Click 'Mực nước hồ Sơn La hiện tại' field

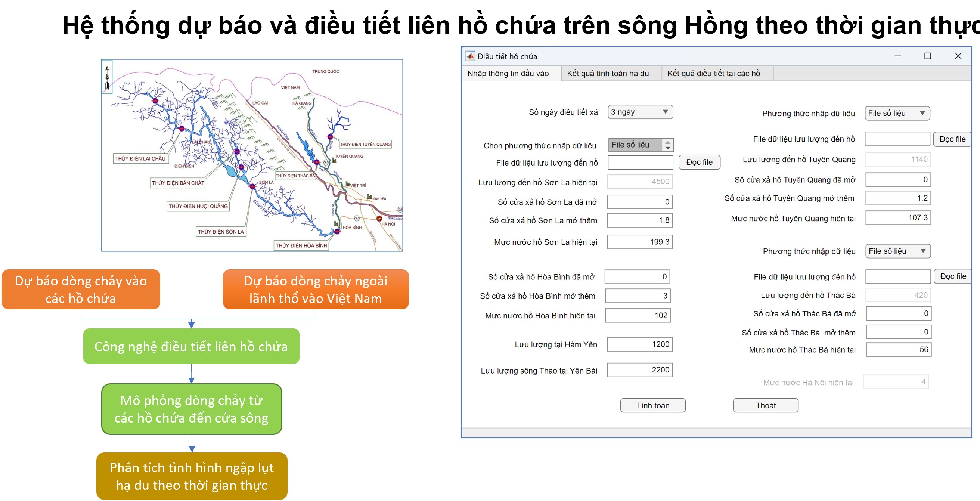pos(640,242)
